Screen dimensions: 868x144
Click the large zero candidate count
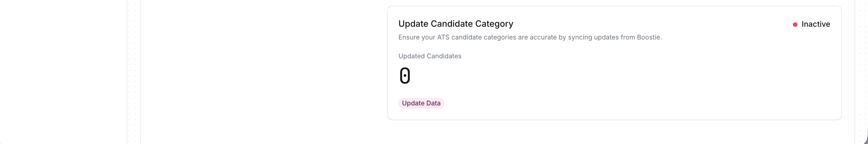pyautogui.click(x=405, y=75)
